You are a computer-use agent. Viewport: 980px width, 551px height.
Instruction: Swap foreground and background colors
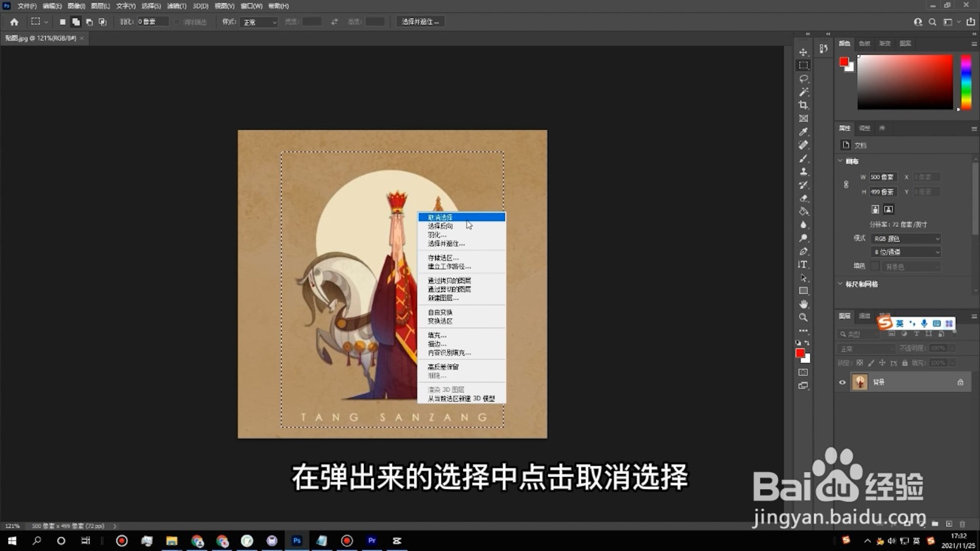(x=807, y=343)
